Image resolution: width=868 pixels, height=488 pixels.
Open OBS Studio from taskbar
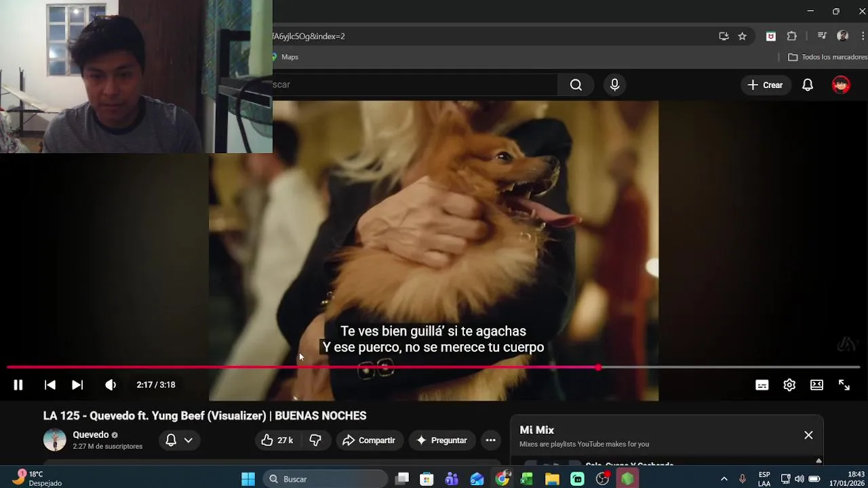click(x=602, y=479)
